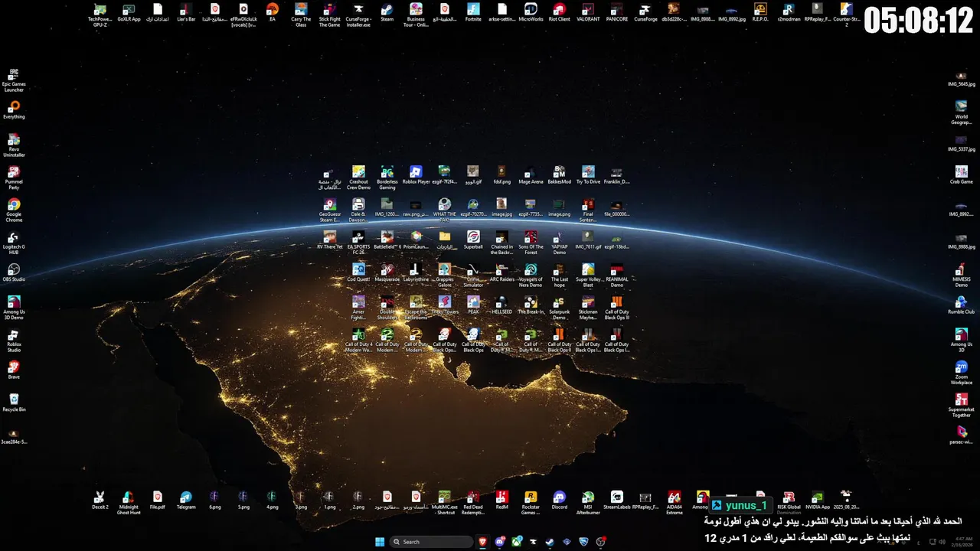Launch Zoom Workplace shortcut
Screen dimensions: 980x551
pyautogui.click(x=961, y=373)
